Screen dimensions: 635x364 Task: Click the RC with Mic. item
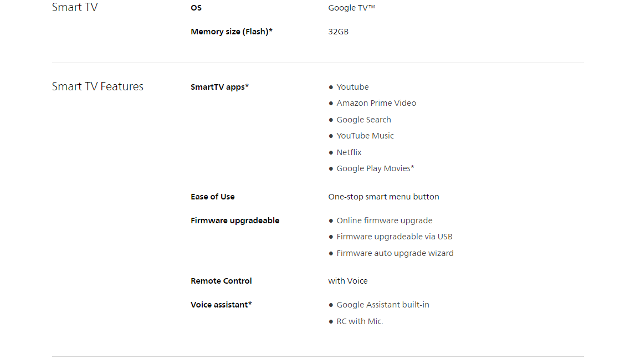click(360, 321)
